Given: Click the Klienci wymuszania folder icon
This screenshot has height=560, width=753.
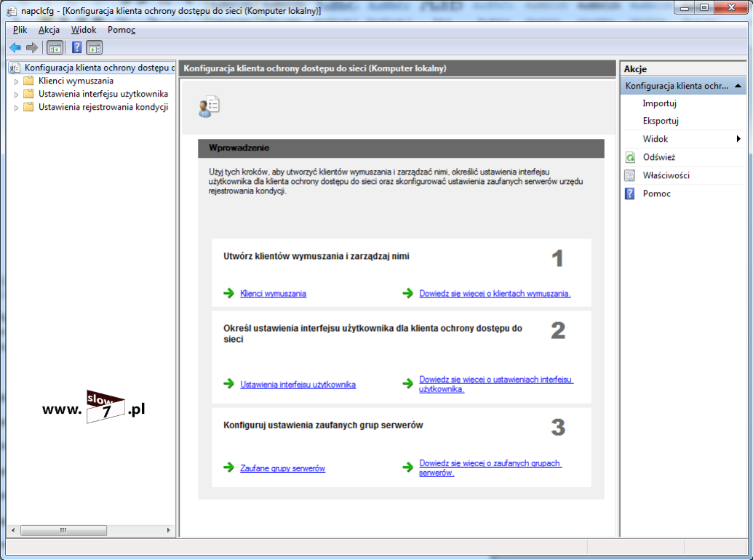Looking at the screenshot, I should [x=29, y=81].
